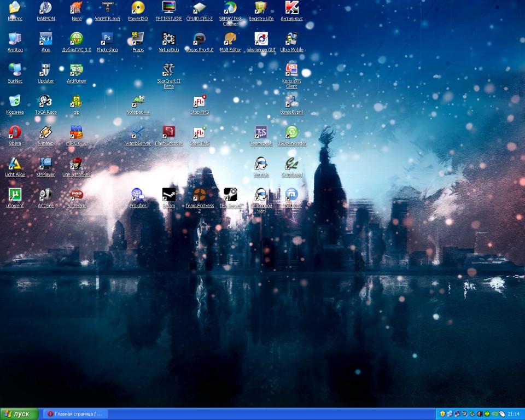This screenshot has width=525, height=420.
Task: Click the Голосовой Чат headset icon
Action: 261,195
